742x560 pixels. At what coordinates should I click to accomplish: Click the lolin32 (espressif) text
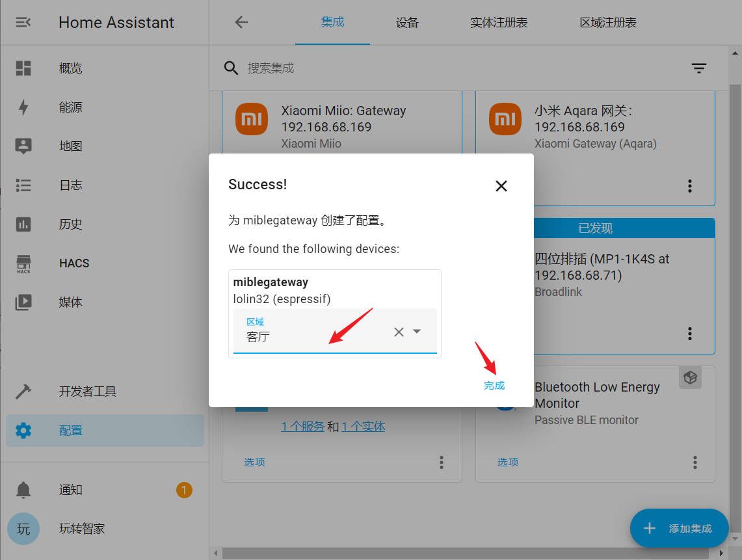click(x=282, y=299)
